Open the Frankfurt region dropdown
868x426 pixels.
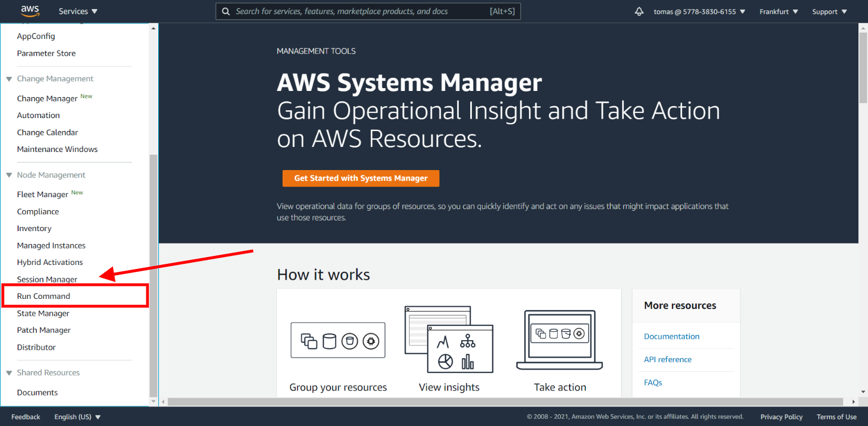778,11
